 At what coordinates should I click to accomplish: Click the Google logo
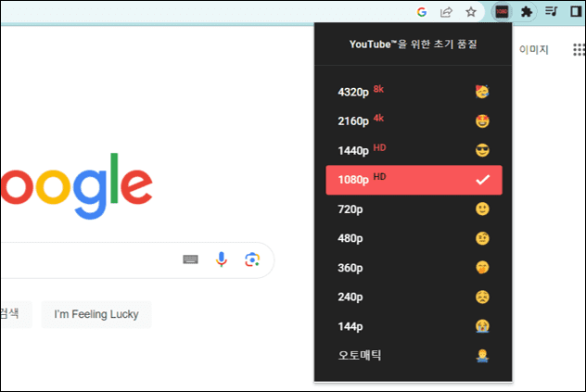(x=76, y=186)
